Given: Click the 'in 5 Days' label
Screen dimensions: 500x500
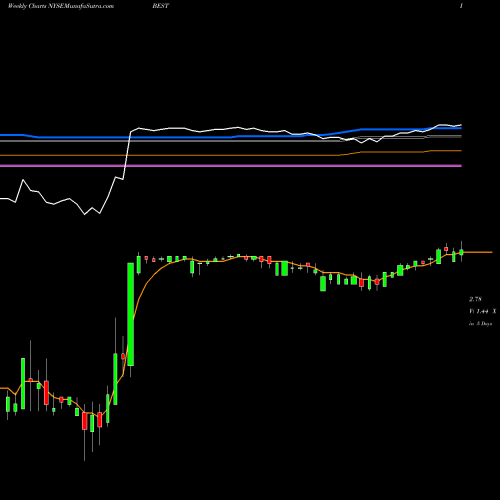Looking at the screenshot, I should tap(480, 323).
